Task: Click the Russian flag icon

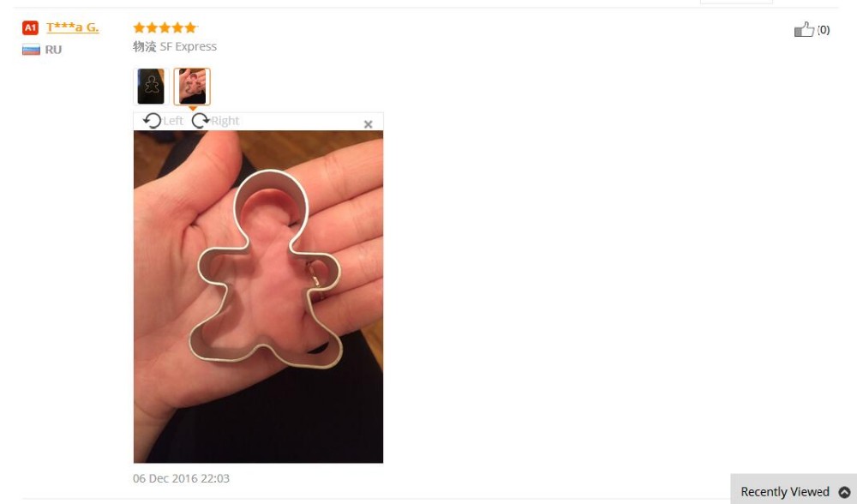Action: coord(31,50)
